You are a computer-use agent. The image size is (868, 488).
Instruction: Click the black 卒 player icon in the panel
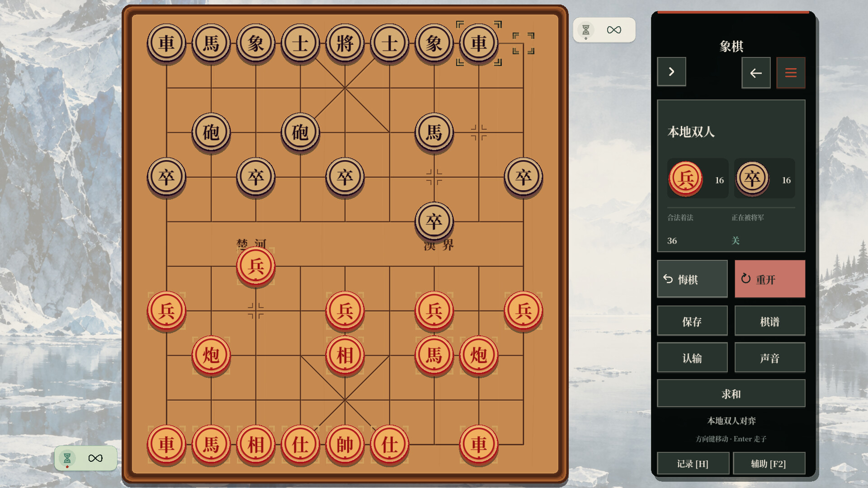tap(753, 178)
